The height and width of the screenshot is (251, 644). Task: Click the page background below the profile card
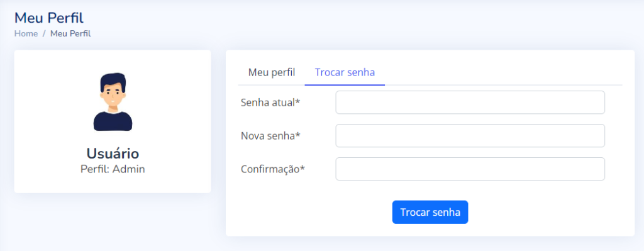click(x=113, y=222)
